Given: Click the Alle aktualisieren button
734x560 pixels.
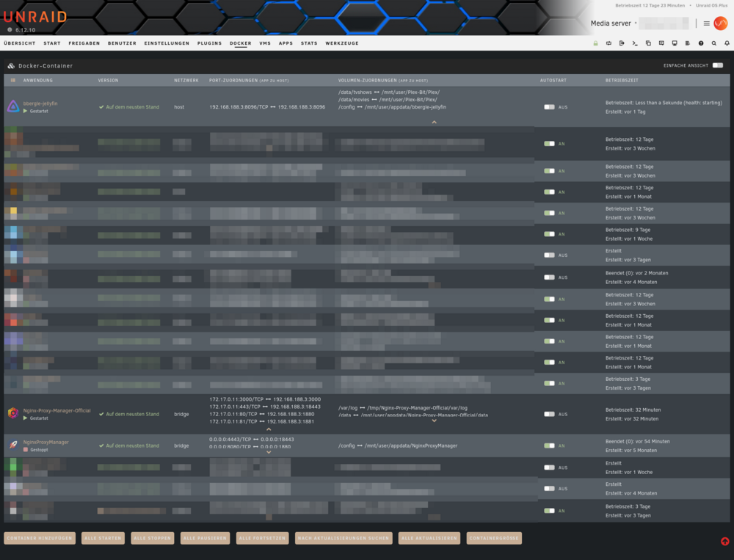Looking at the screenshot, I should click(x=429, y=538).
